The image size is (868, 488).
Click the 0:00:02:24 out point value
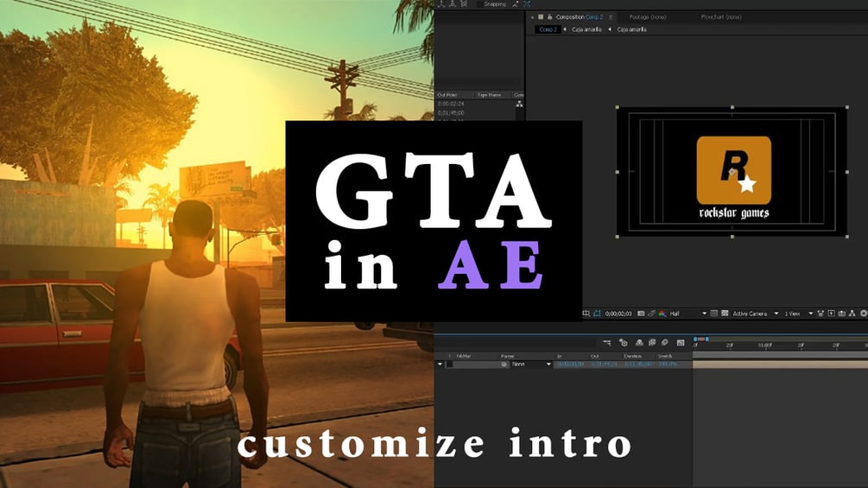pos(451,104)
